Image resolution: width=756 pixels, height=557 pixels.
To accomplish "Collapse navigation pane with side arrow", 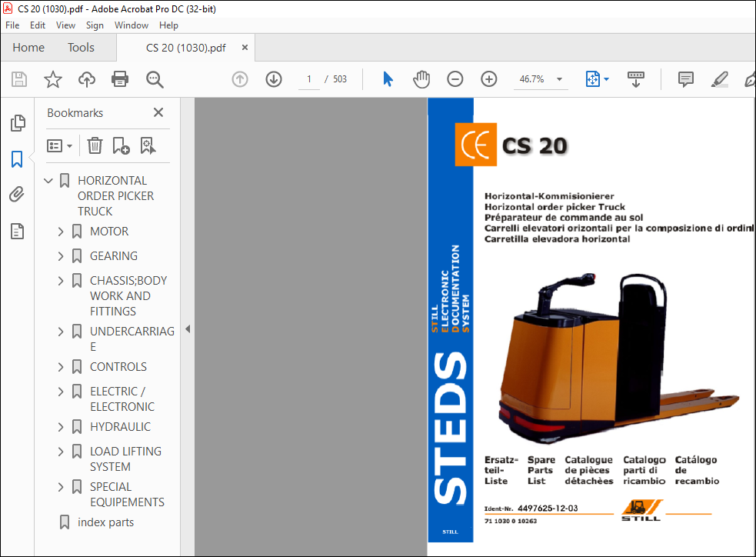I will pos(188,329).
